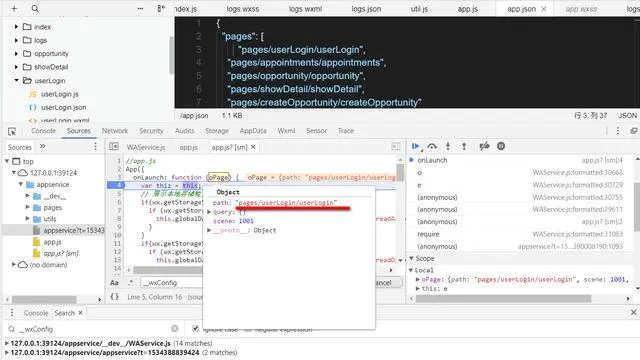Screen dimensions: 640x360
Task: Deactivate breakpoints icon
Action: (484, 146)
